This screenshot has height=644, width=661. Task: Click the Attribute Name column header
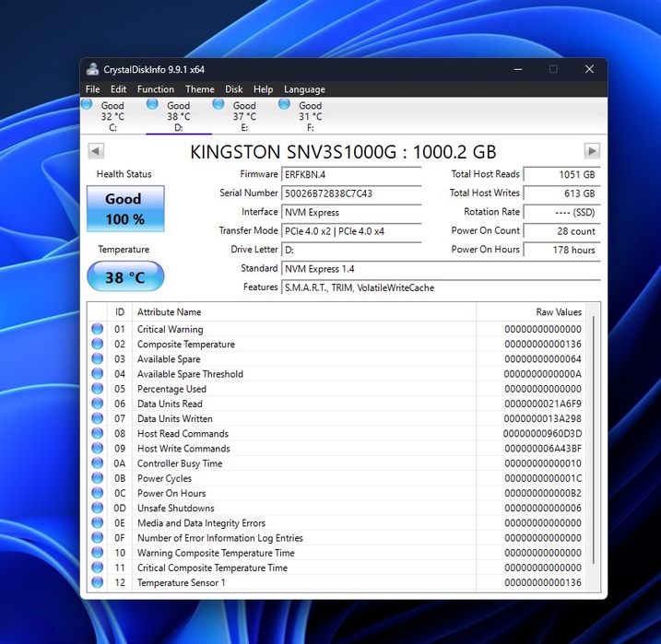click(x=304, y=312)
